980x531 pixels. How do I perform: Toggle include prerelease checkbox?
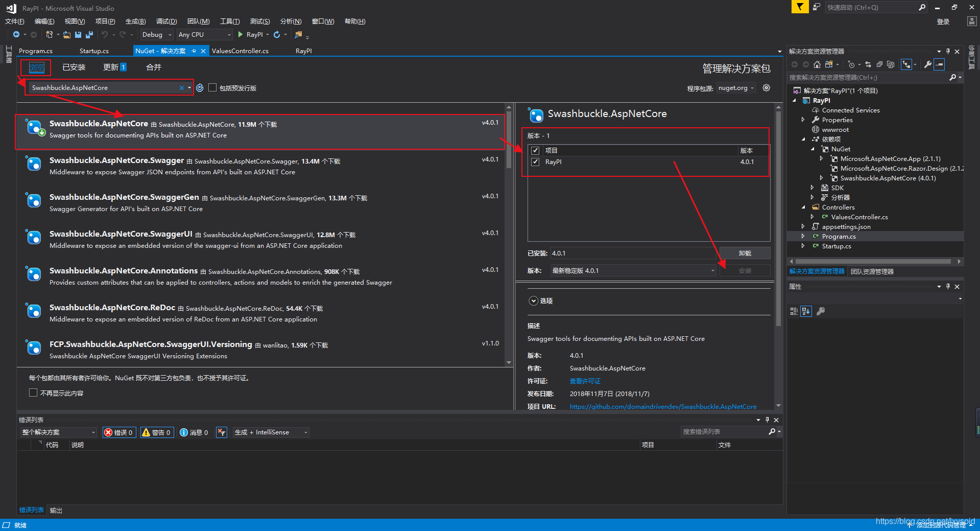212,87
